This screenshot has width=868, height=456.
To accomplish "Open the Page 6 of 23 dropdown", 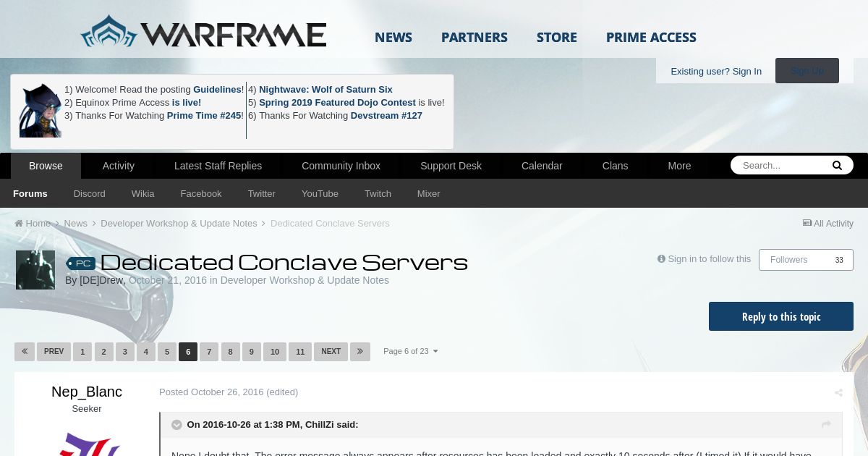I will click(x=410, y=352).
